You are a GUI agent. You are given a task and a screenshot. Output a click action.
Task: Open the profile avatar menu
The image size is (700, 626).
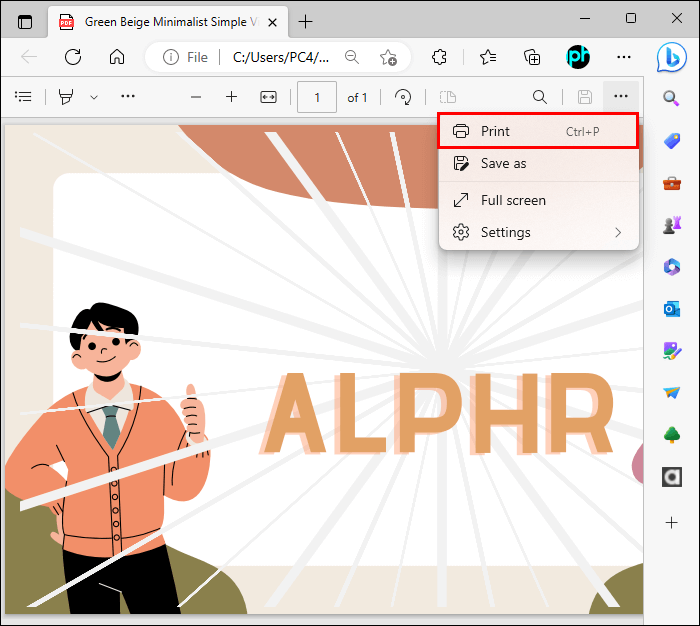coord(578,57)
